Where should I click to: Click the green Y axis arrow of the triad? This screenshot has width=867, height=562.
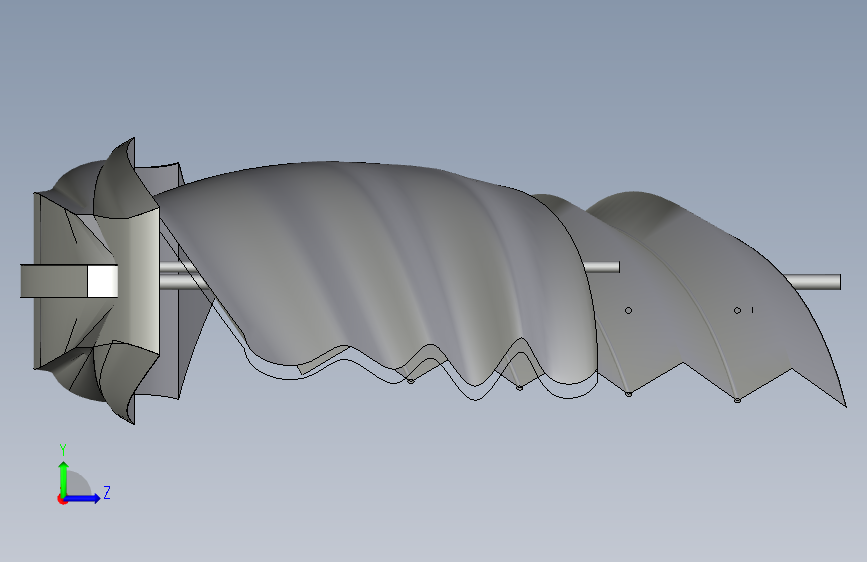pyautogui.click(x=64, y=478)
